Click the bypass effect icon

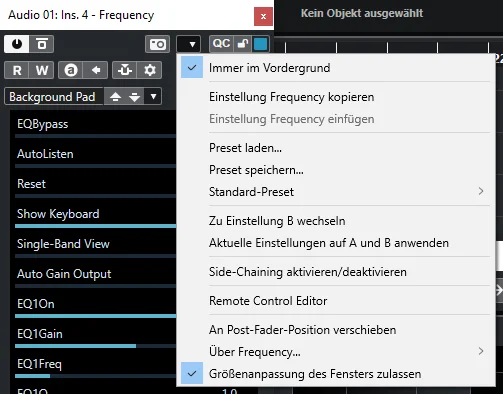point(42,44)
